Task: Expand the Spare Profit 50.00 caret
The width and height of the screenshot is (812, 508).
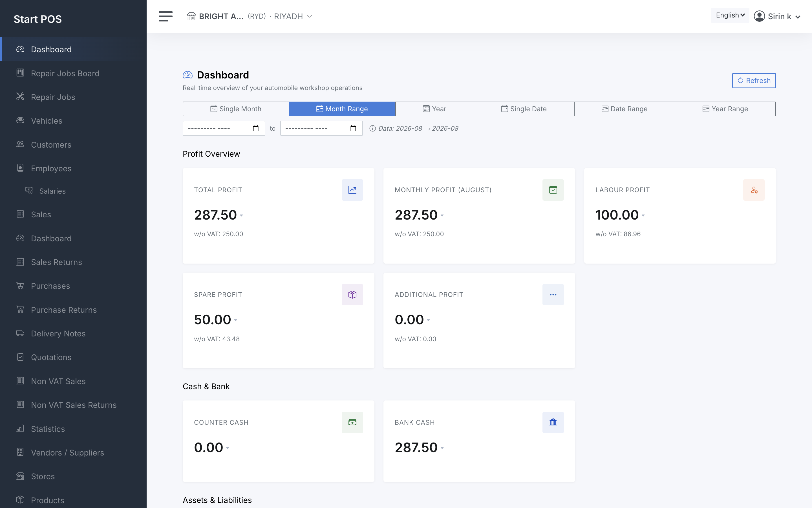Action: tap(235, 320)
